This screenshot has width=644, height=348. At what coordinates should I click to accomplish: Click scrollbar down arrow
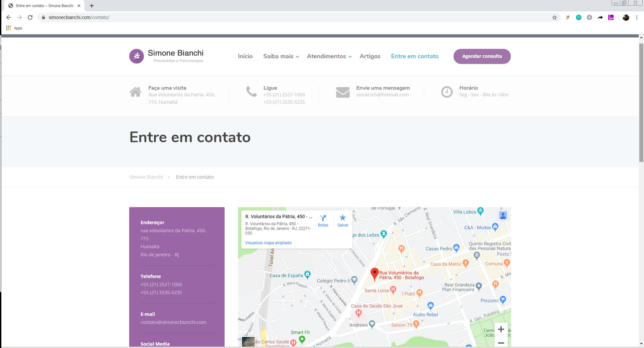pos(641,344)
